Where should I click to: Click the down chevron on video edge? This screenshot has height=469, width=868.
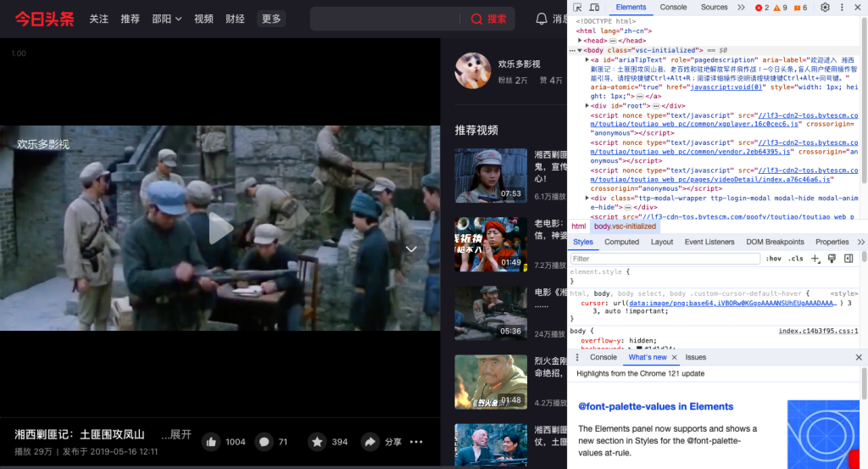(x=411, y=249)
